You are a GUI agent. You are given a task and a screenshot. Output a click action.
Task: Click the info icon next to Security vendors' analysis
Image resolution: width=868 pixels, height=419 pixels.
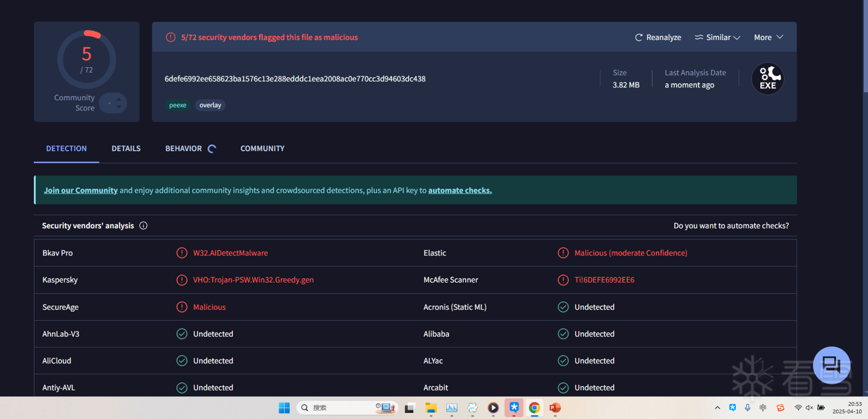[x=143, y=226]
